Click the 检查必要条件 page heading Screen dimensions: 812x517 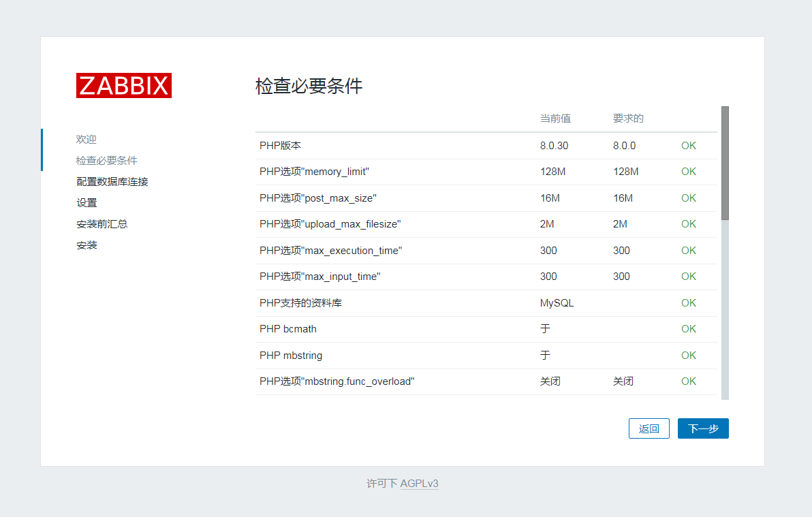pos(309,86)
